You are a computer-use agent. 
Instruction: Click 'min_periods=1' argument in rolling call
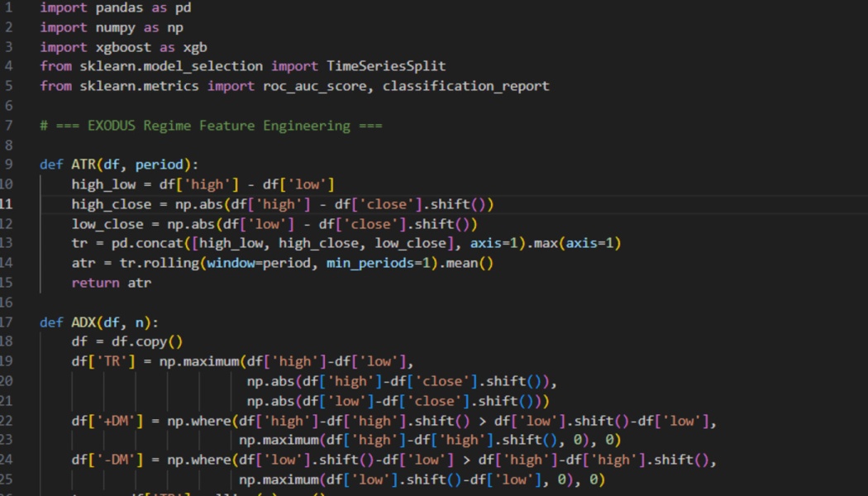click(378, 263)
